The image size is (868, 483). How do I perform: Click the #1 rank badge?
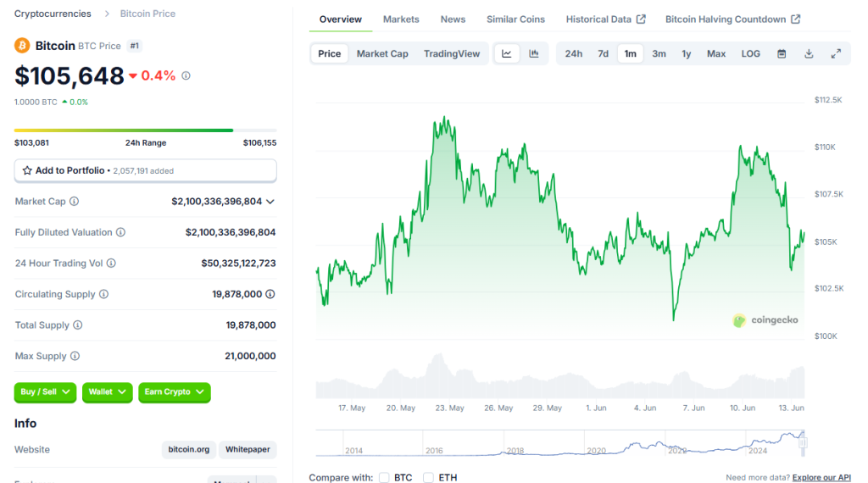click(135, 46)
